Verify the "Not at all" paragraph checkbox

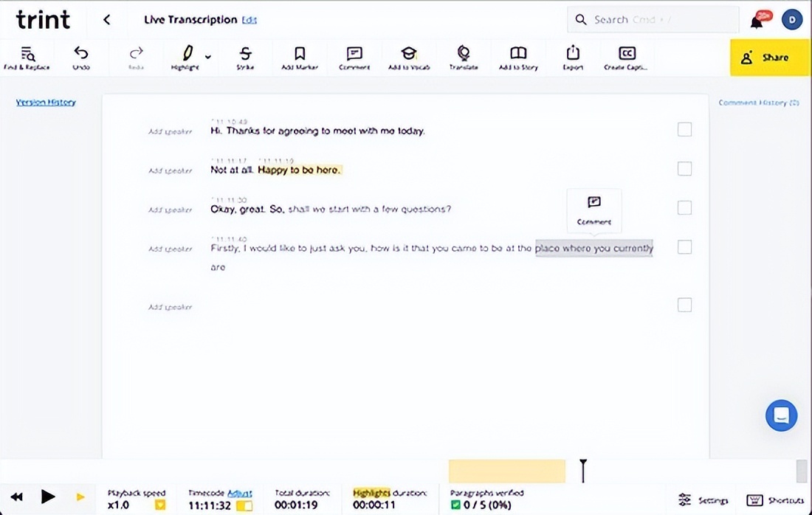coord(684,169)
